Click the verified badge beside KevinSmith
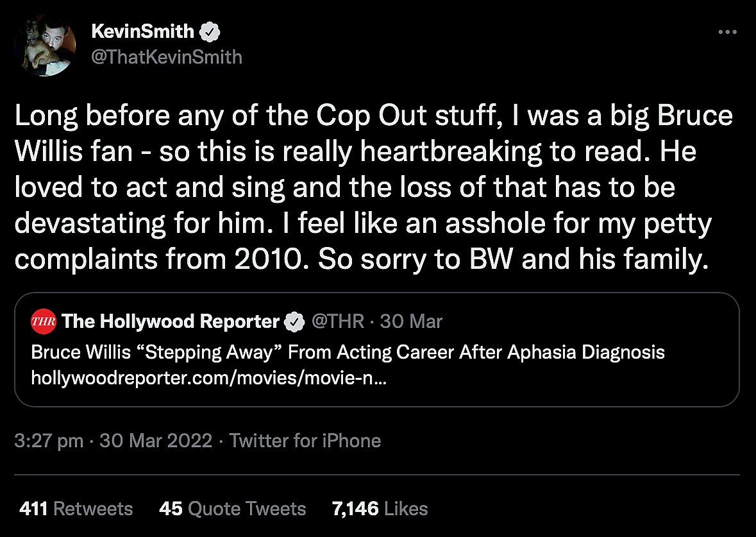This screenshot has width=756, height=537. 211,31
